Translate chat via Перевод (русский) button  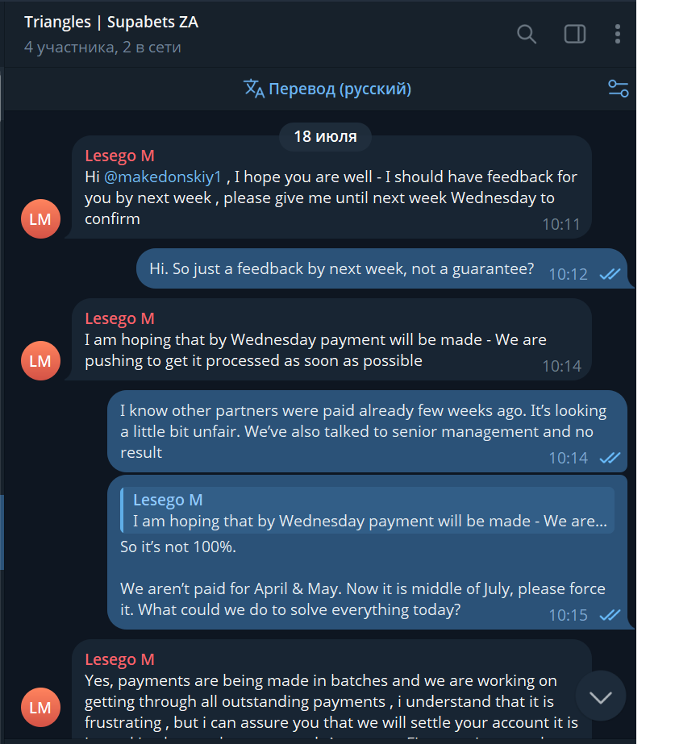(x=340, y=89)
